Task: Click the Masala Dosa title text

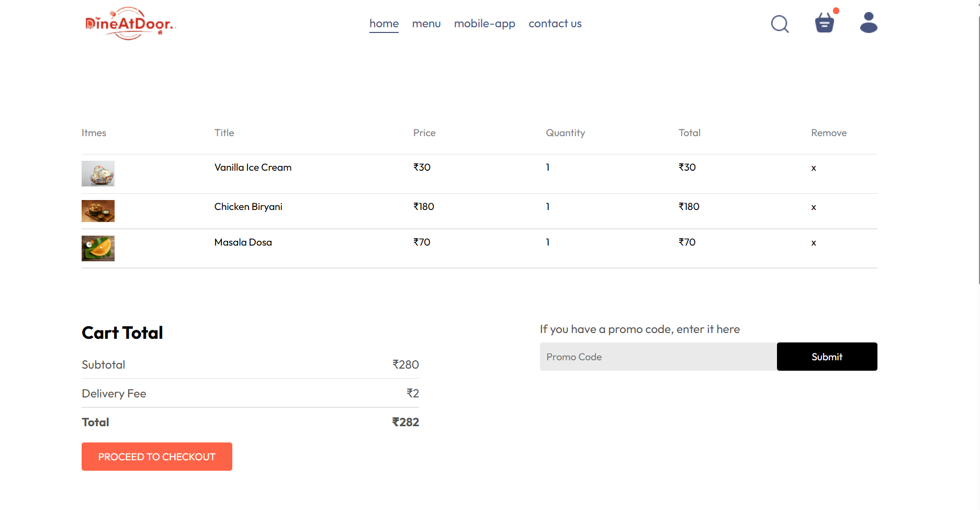Action: click(243, 242)
